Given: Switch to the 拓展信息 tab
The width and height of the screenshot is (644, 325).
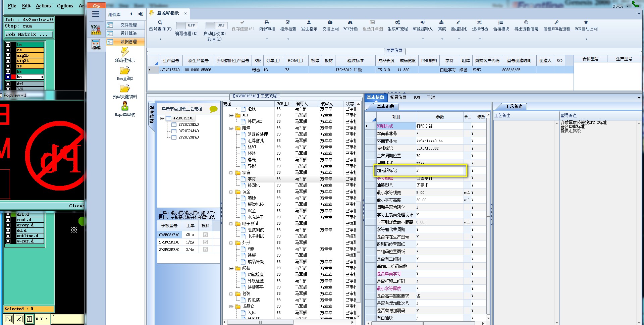Looking at the screenshot, I should (x=398, y=98).
